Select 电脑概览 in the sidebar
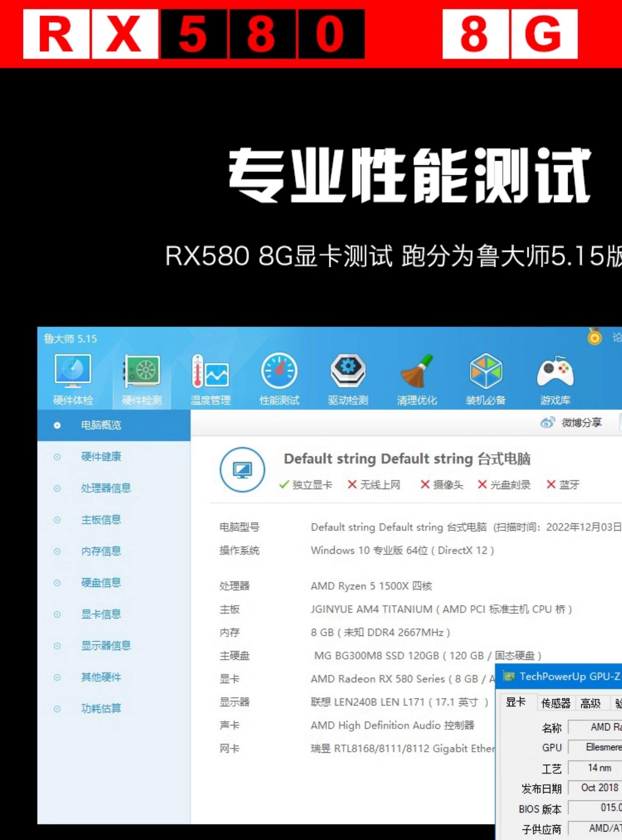This screenshot has width=622, height=840. (x=114, y=425)
